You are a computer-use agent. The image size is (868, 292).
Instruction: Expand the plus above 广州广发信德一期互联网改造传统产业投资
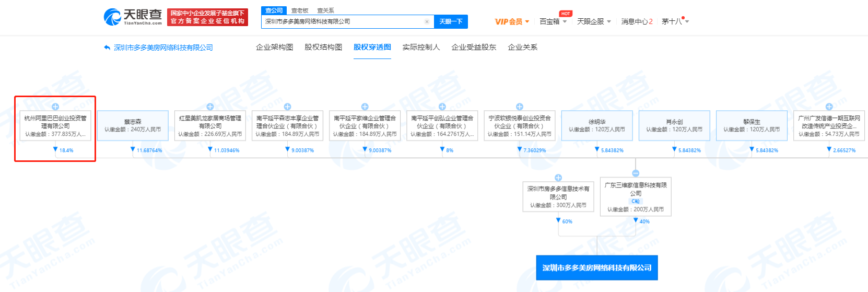(829, 107)
